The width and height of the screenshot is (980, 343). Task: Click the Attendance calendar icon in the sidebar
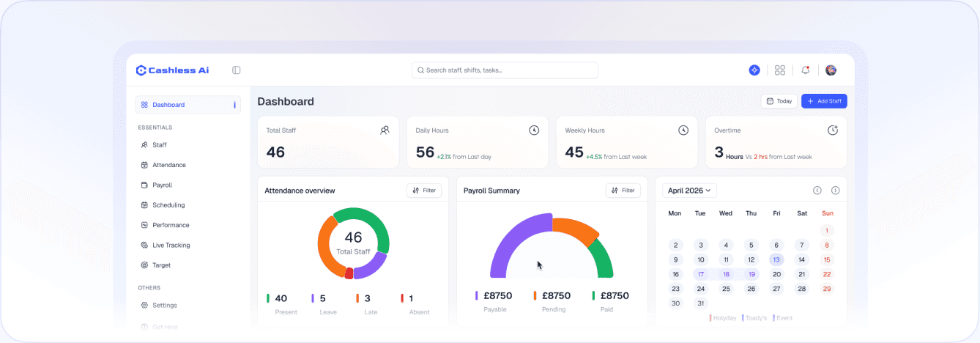coord(144,165)
